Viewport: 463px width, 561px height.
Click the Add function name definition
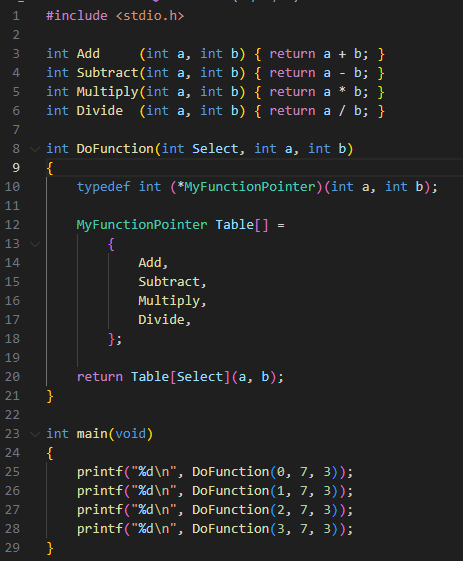coord(88,54)
